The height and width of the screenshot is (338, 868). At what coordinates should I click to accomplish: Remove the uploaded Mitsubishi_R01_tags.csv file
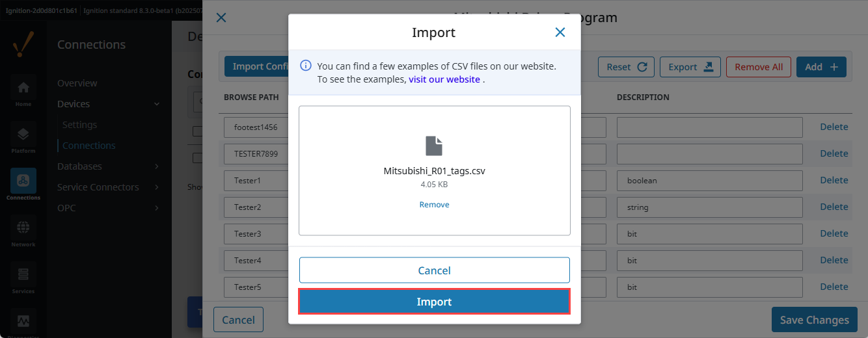pos(434,204)
